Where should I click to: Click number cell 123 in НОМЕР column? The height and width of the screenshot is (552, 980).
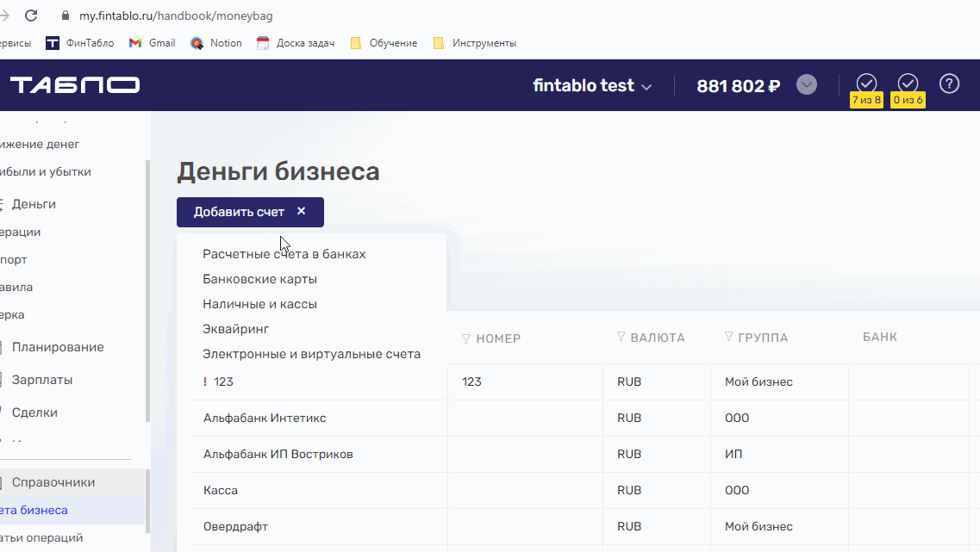(x=471, y=381)
